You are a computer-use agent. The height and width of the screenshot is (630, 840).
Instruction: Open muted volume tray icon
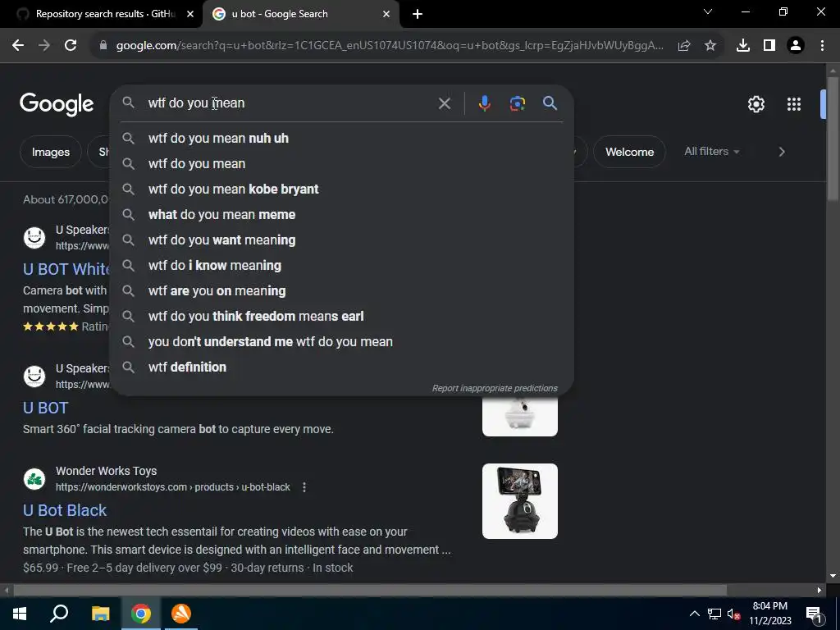point(733,614)
